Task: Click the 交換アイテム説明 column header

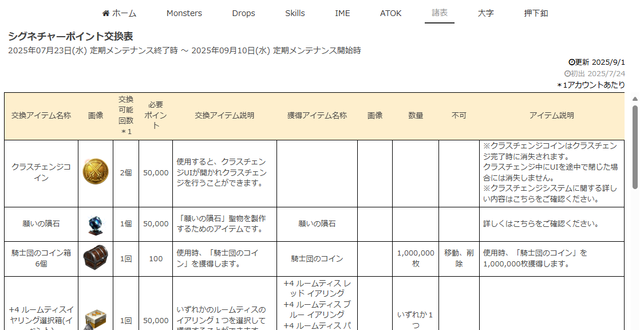Action: tap(224, 116)
